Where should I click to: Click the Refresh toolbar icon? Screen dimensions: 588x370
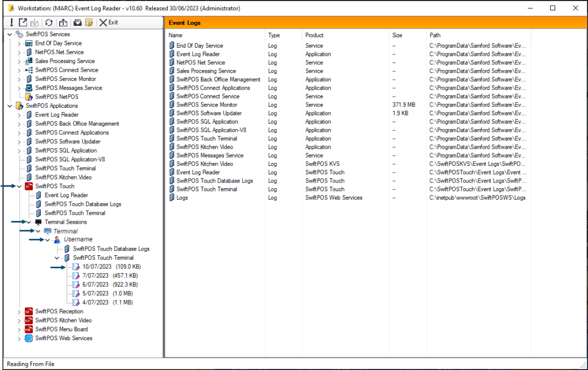click(x=49, y=22)
